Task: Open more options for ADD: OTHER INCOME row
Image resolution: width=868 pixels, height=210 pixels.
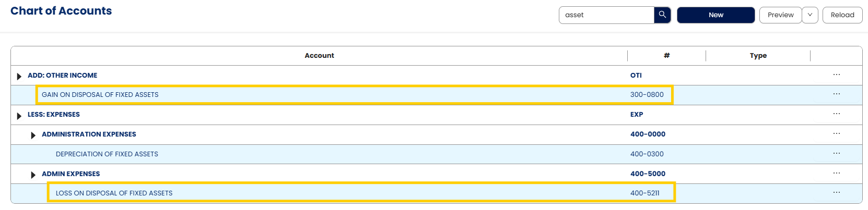Action: [837, 75]
